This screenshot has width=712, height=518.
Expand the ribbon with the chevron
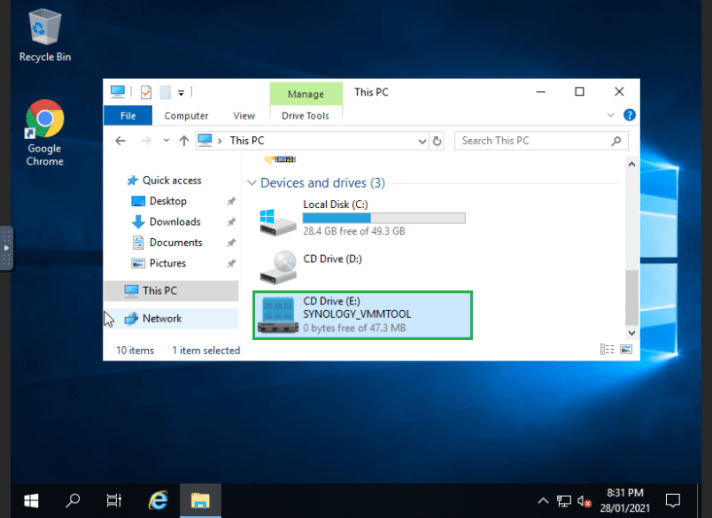coord(614,116)
